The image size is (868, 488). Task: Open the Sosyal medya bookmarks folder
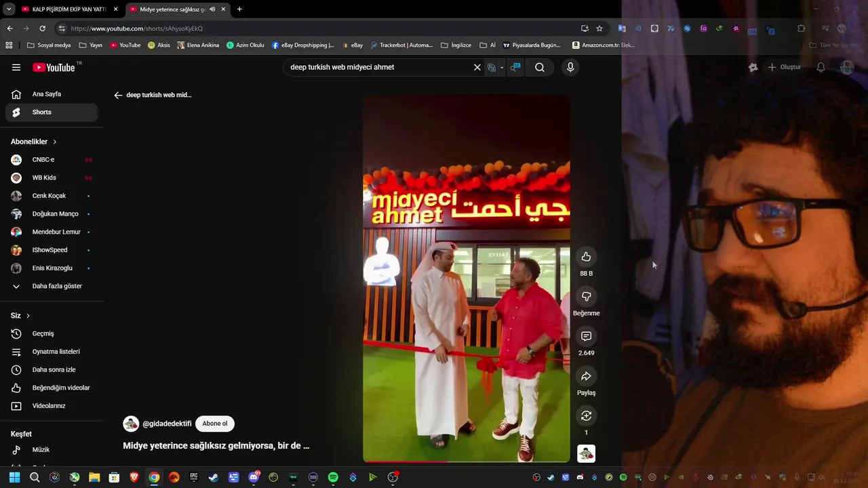pos(49,45)
